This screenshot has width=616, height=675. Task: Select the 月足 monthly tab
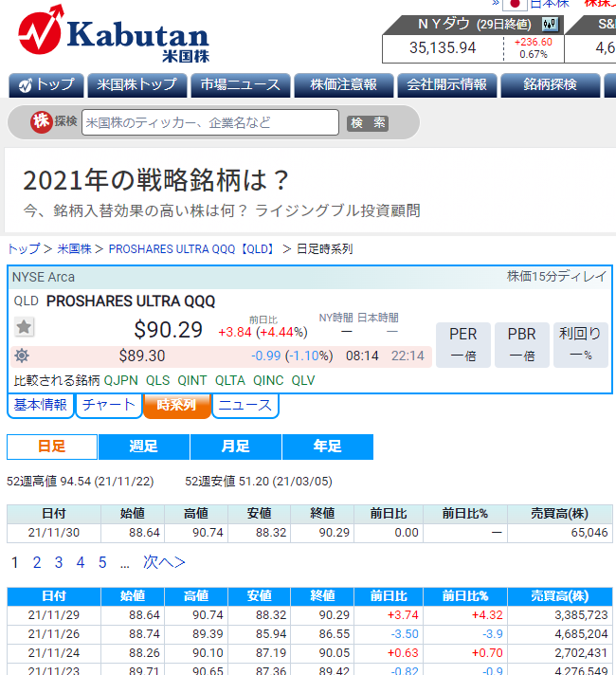click(235, 447)
